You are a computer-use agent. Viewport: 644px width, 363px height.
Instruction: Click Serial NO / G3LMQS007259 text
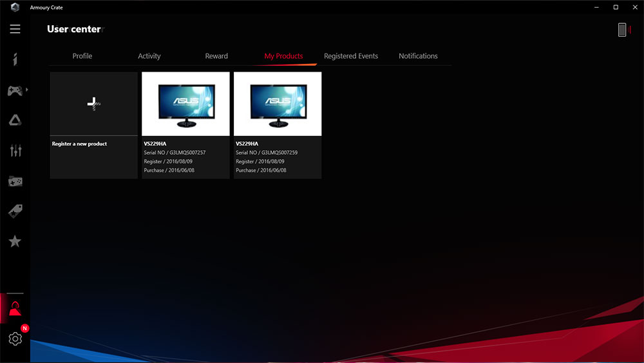[267, 153]
